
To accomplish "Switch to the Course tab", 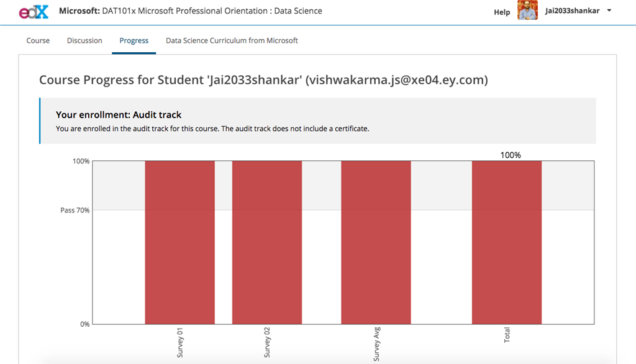I will pyautogui.click(x=38, y=40).
